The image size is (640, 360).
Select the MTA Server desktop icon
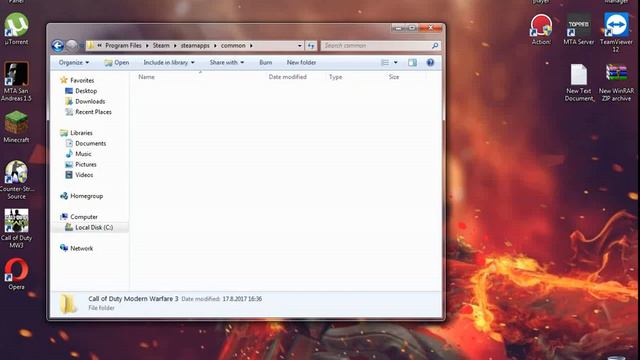pos(578,29)
